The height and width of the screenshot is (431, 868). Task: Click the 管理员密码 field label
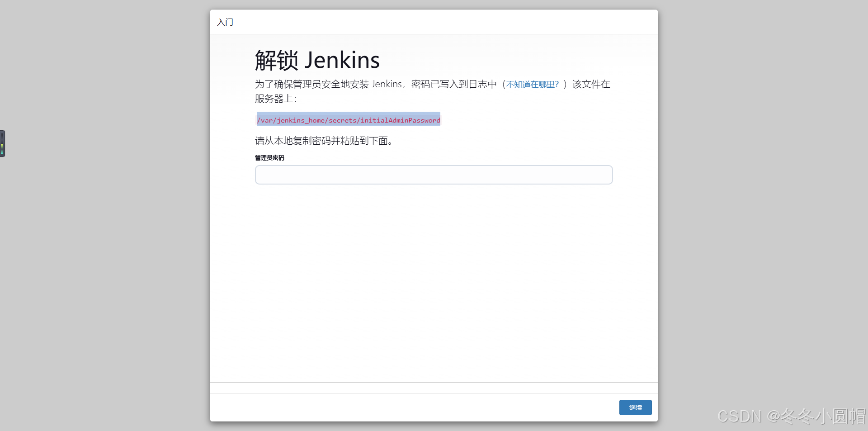point(269,158)
